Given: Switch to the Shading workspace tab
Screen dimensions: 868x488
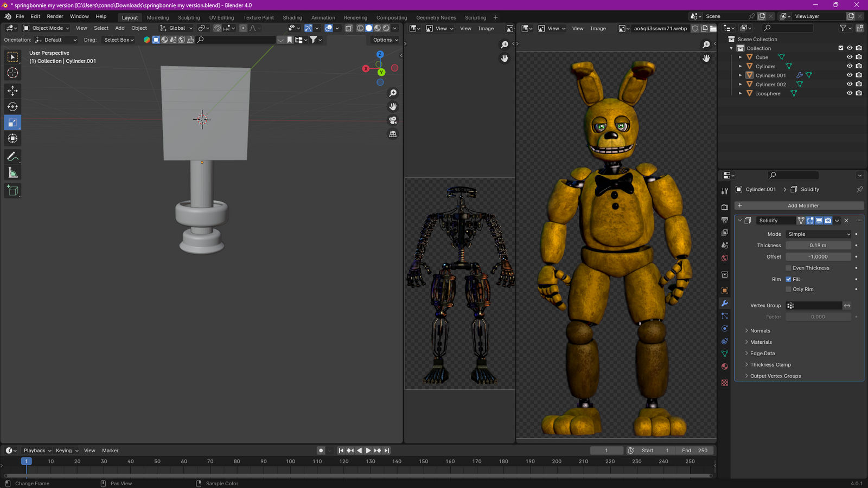Looking at the screenshot, I should click(x=292, y=17).
